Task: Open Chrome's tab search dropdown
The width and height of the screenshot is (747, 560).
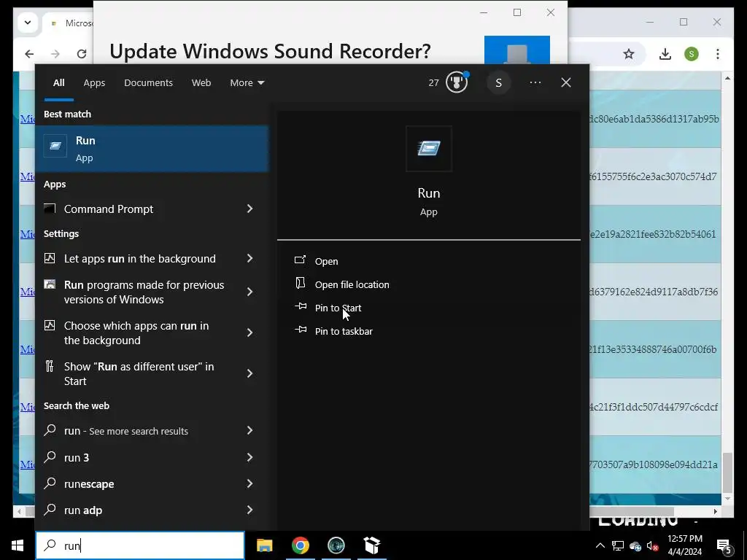Action: click(x=28, y=23)
